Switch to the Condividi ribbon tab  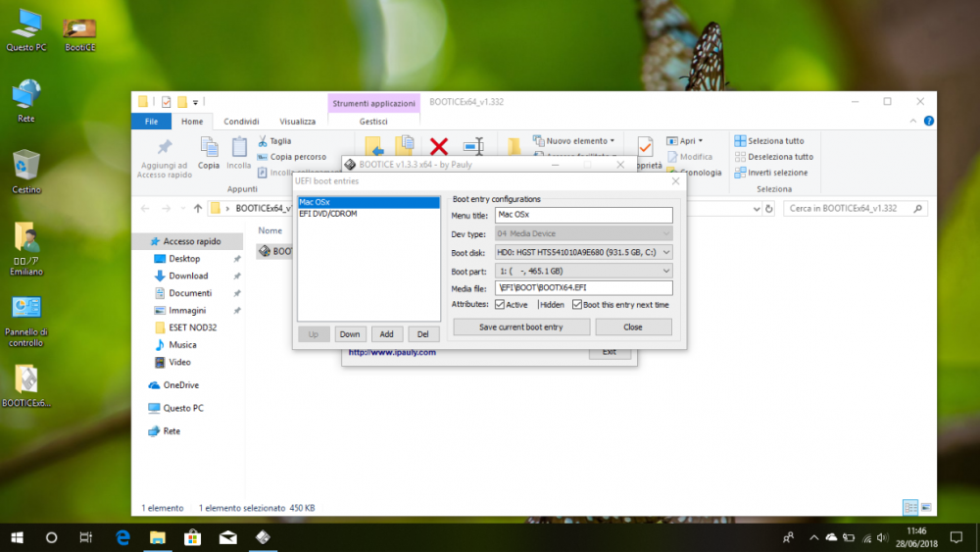241,122
